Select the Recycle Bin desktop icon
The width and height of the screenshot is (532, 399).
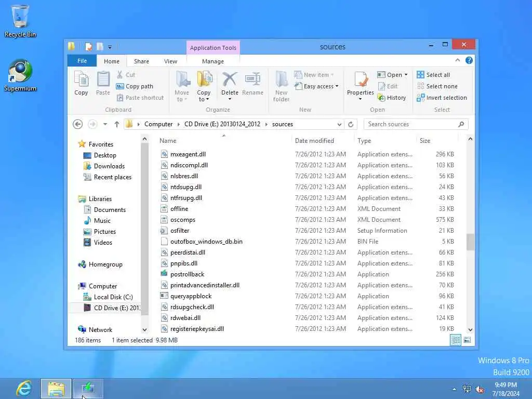tap(20, 21)
